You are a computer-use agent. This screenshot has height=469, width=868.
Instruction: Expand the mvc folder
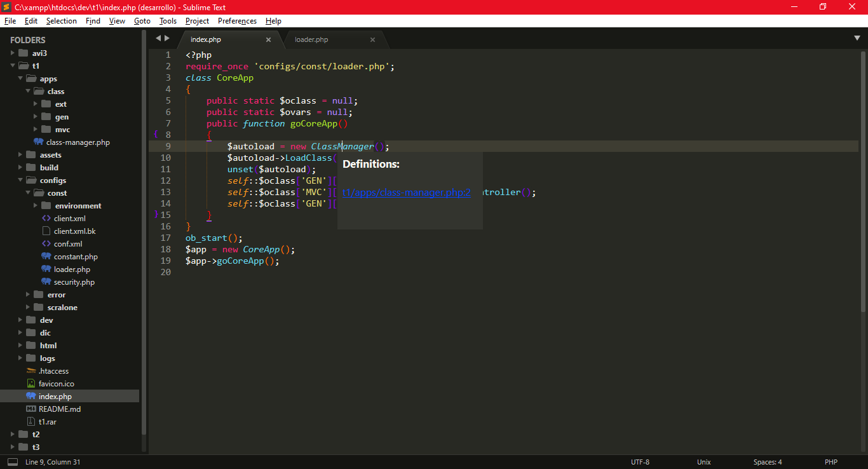coord(36,129)
